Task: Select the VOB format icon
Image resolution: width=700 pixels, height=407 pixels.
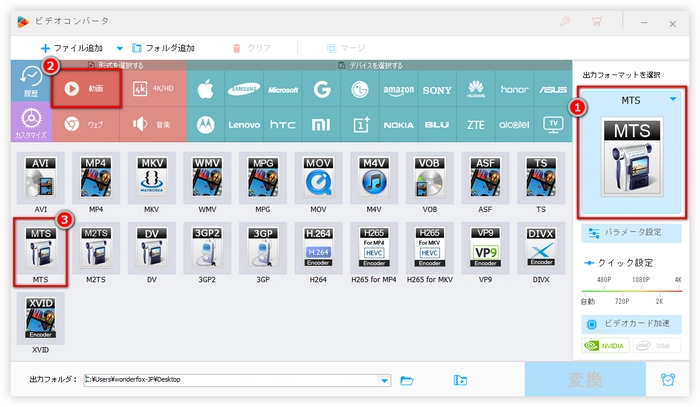Action: (x=429, y=178)
